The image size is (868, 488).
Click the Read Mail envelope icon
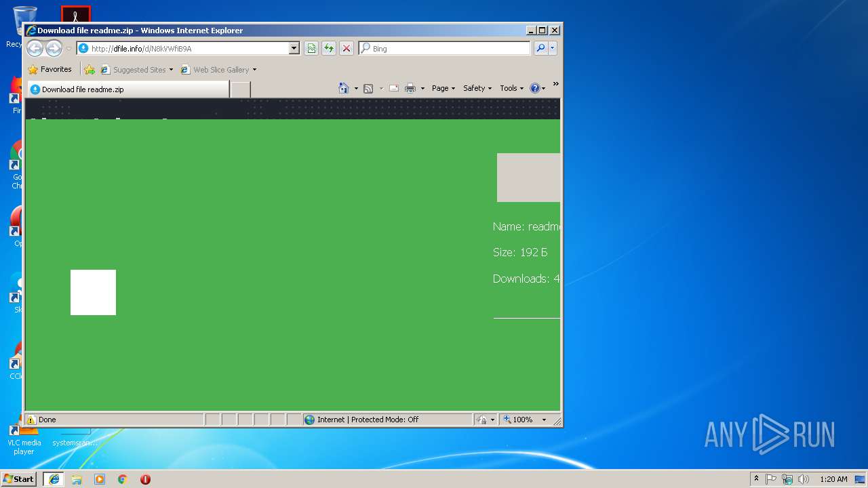pyautogui.click(x=393, y=88)
